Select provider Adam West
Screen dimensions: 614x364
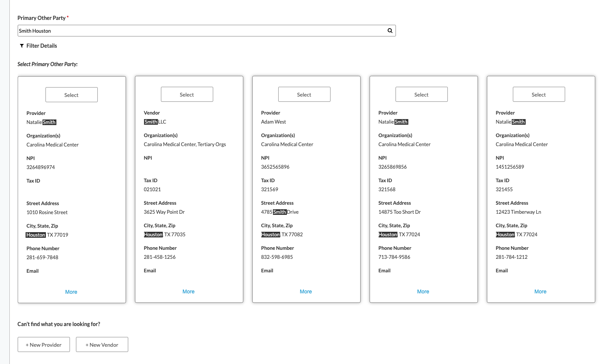[304, 94]
